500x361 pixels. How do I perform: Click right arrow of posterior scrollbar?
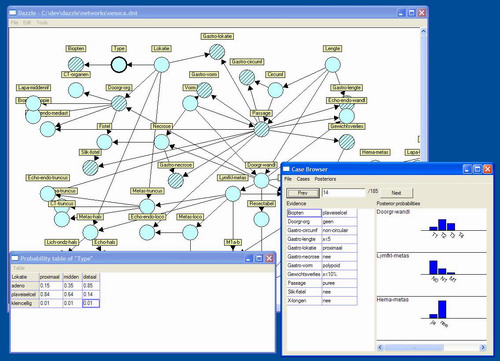point(482,347)
